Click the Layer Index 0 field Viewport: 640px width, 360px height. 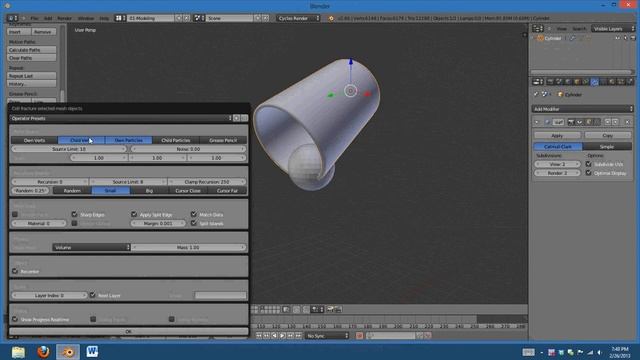(49, 295)
